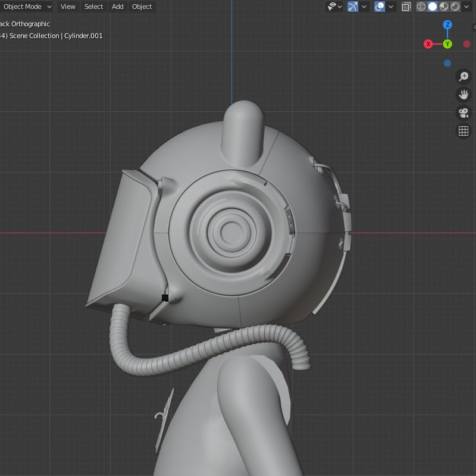Switch to Solid viewport shading
The height and width of the screenshot is (476, 476).
433,7
